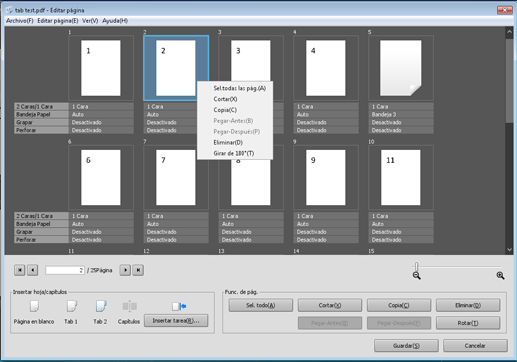
Task: Click the Cancelar button
Action: [475, 346]
